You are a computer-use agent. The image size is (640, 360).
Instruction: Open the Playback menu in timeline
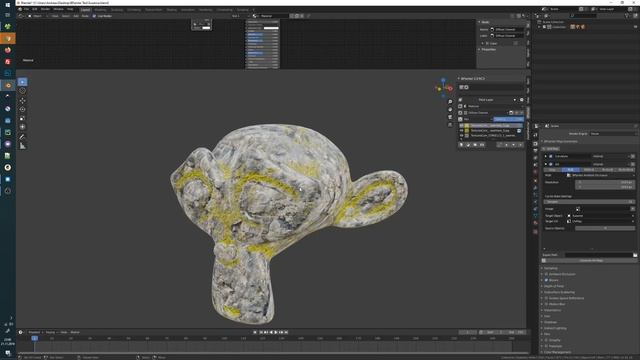pyautogui.click(x=35, y=333)
